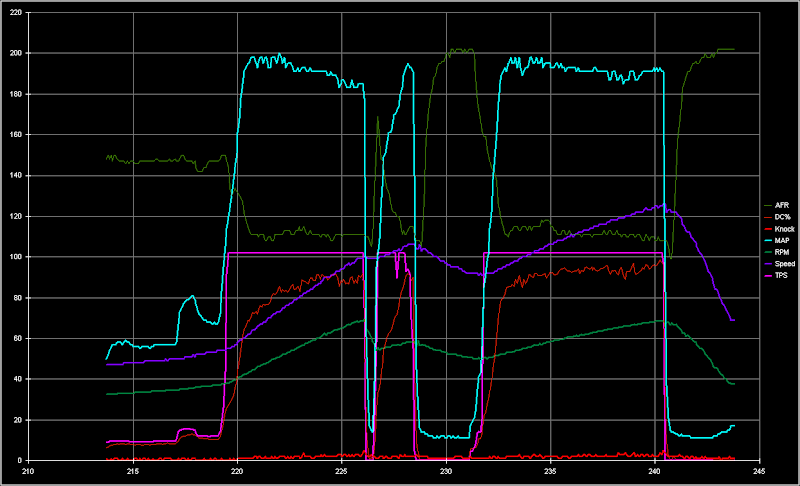Click the Y-axis label 40
This screenshot has height=486, width=800.
(18, 379)
